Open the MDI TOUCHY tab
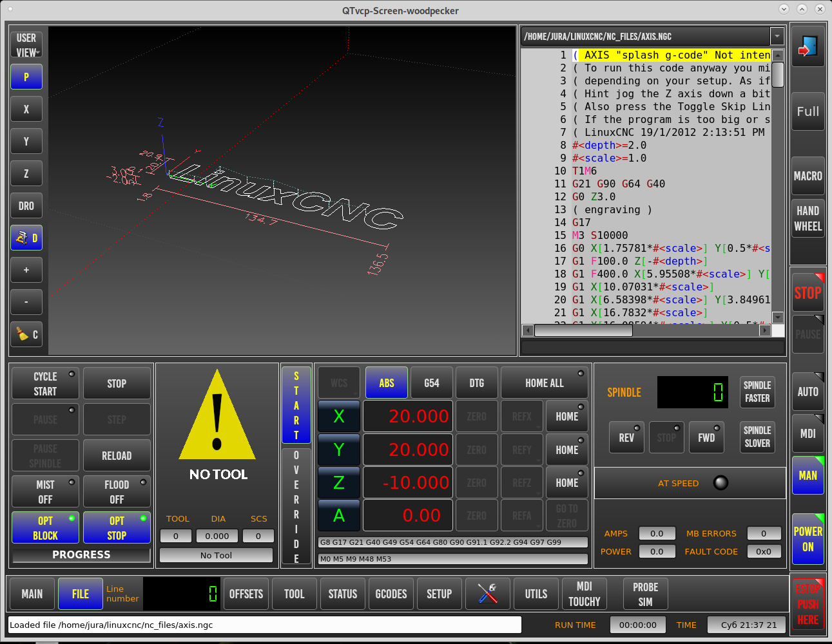The image size is (832, 644). pos(585,593)
